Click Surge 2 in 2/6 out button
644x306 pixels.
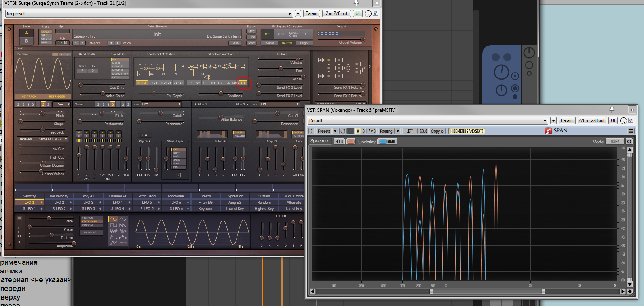[x=336, y=13]
